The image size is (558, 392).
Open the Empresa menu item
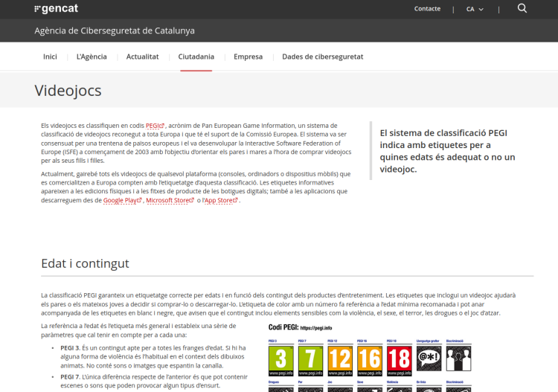pos(248,57)
